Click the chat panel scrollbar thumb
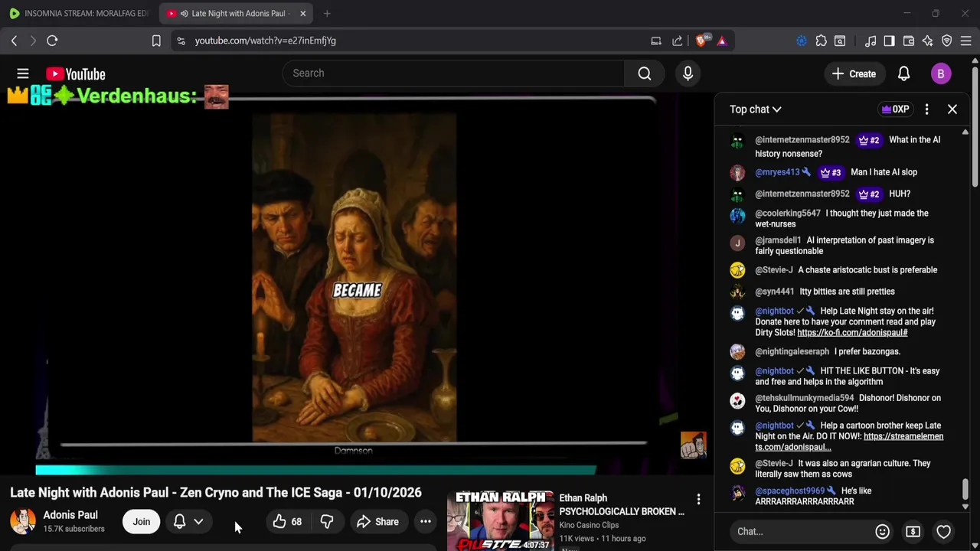 965,489
